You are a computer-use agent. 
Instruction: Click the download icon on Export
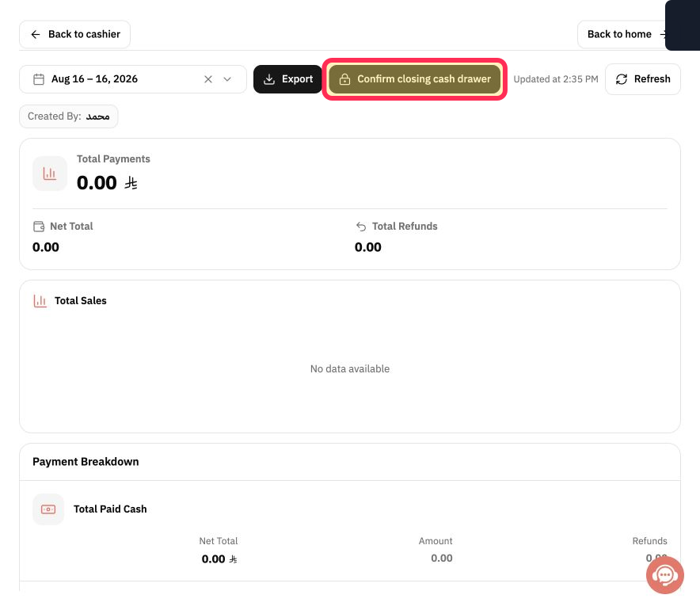click(269, 79)
